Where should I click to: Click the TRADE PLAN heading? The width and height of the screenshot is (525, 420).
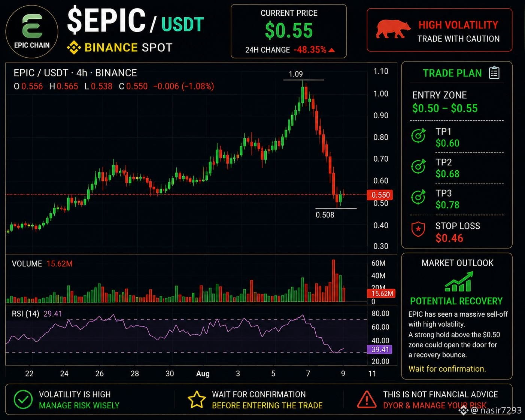[452, 73]
